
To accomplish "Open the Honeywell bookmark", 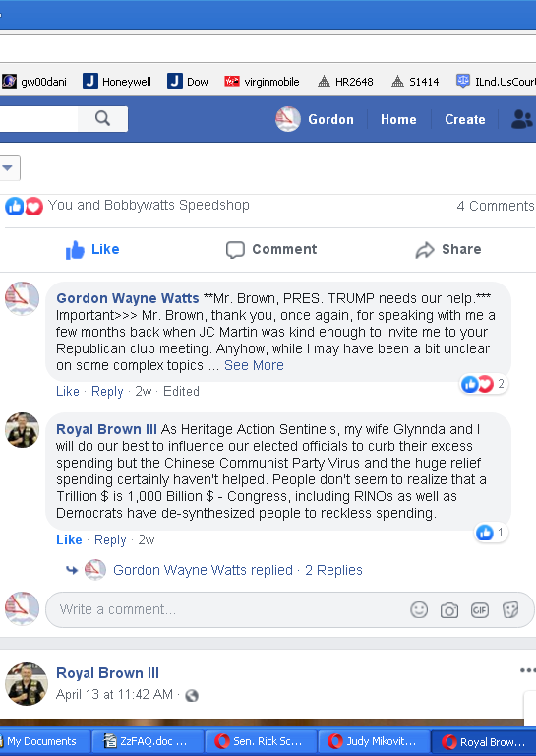I will click(117, 82).
